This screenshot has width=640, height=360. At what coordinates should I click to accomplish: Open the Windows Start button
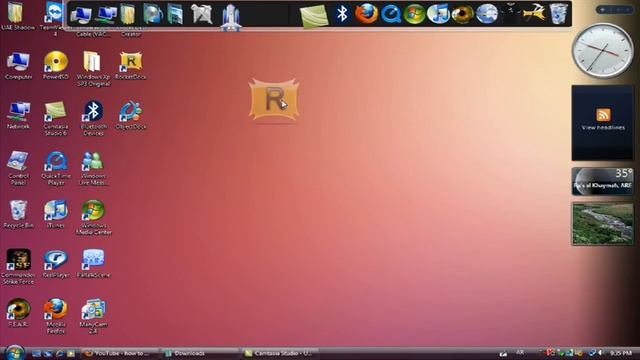15,353
